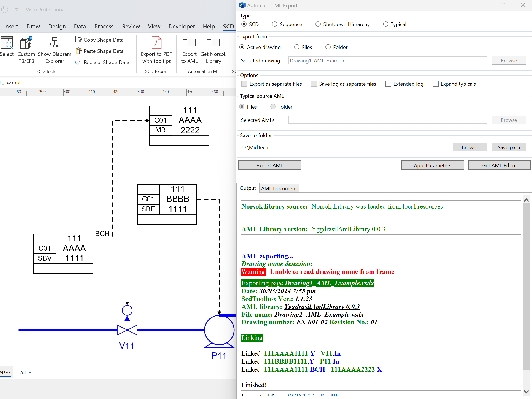The width and height of the screenshot is (532, 399).
Task: Enable Expand typicals checkbox
Action: (436, 84)
